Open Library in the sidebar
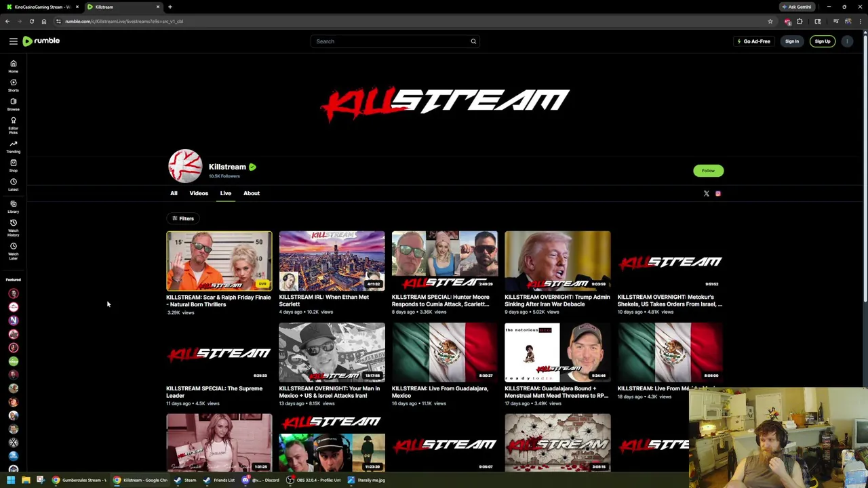 click(13, 207)
